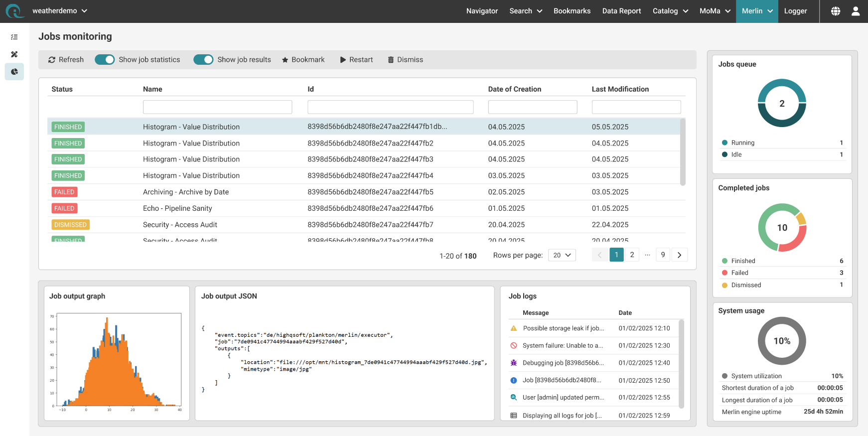Click the Bookmark star icon
This screenshot has height=436, width=868.
coord(285,60)
